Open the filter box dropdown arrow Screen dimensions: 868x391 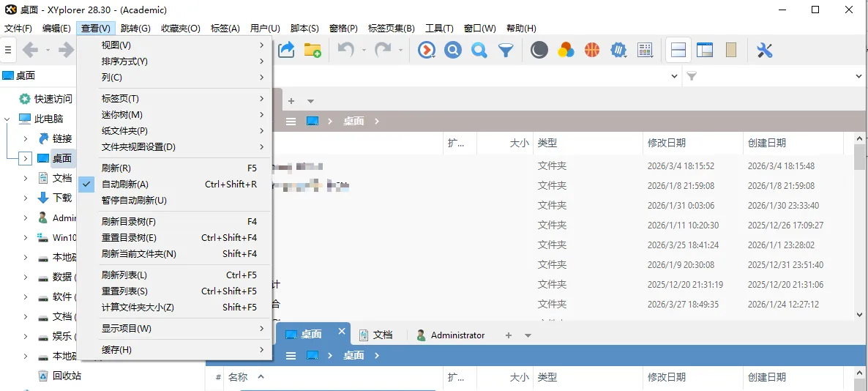click(858, 76)
